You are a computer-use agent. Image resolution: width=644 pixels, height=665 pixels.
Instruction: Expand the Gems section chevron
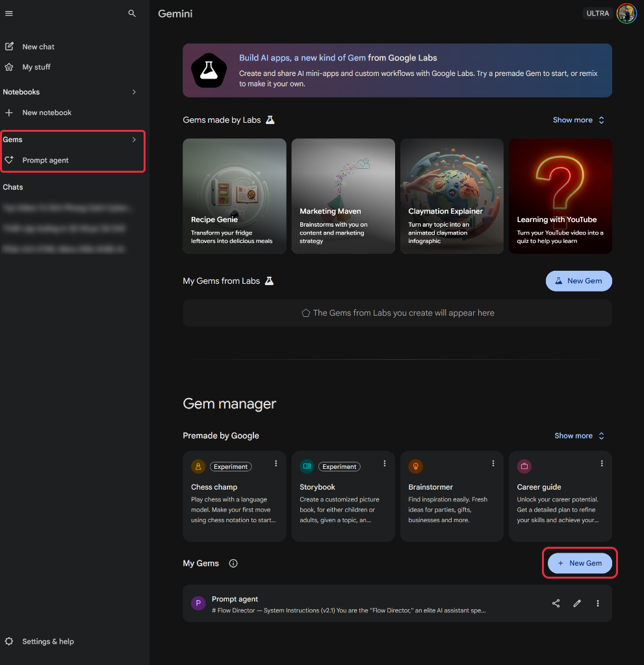pos(134,140)
